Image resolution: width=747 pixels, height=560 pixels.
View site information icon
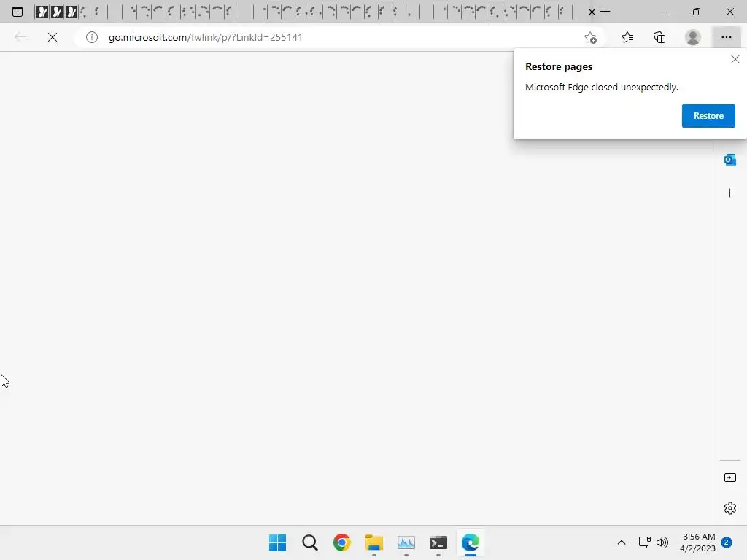click(92, 37)
